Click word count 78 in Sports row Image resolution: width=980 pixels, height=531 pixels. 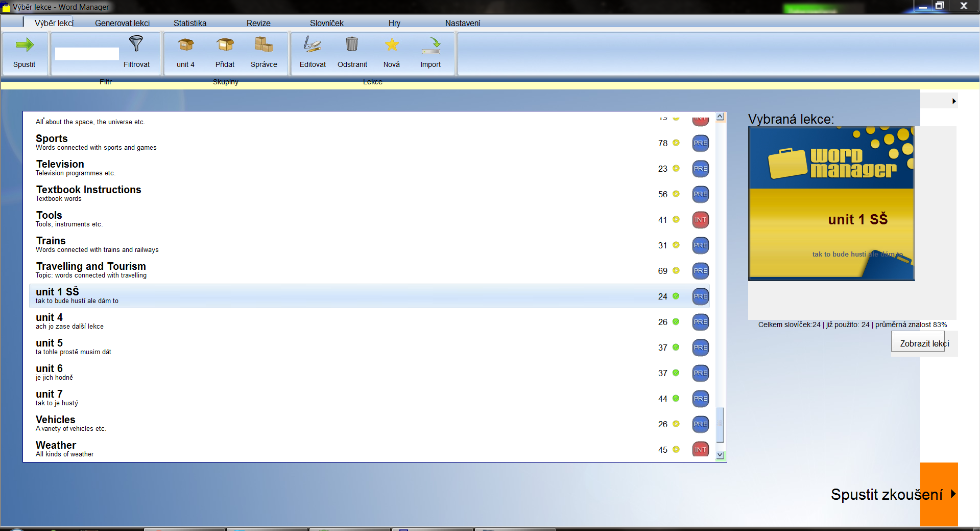pyautogui.click(x=663, y=143)
